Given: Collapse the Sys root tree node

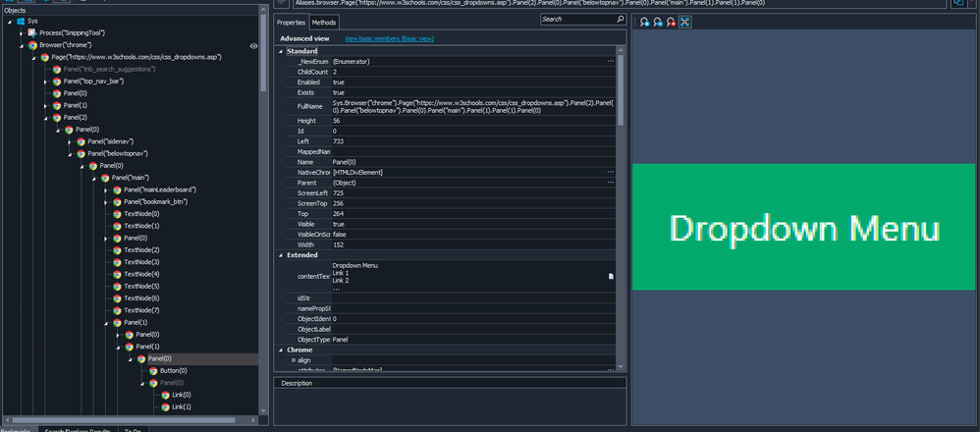Looking at the screenshot, I should [9, 21].
